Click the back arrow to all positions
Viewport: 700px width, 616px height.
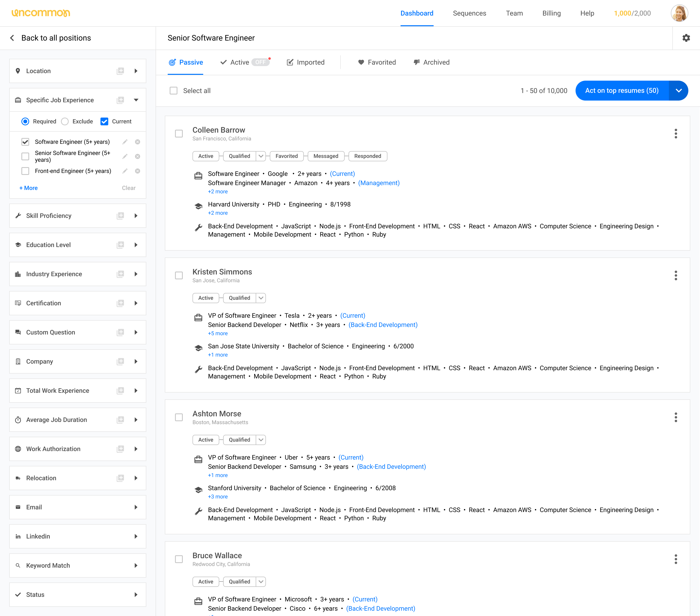click(12, 38)
